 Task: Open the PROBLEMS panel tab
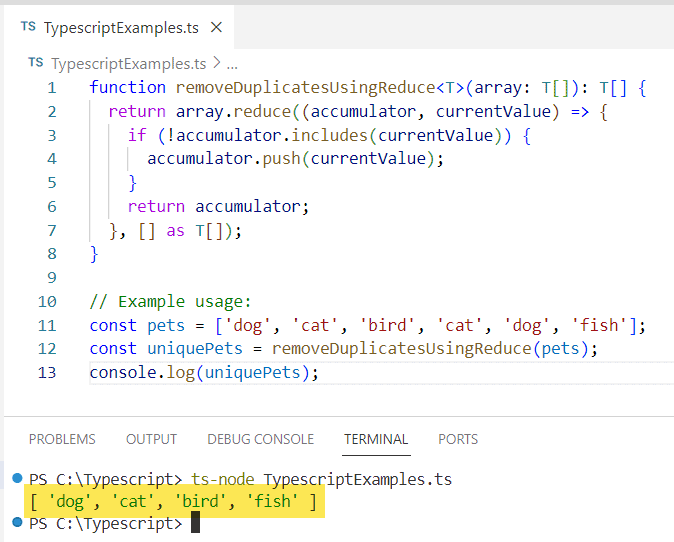[62, 439]
